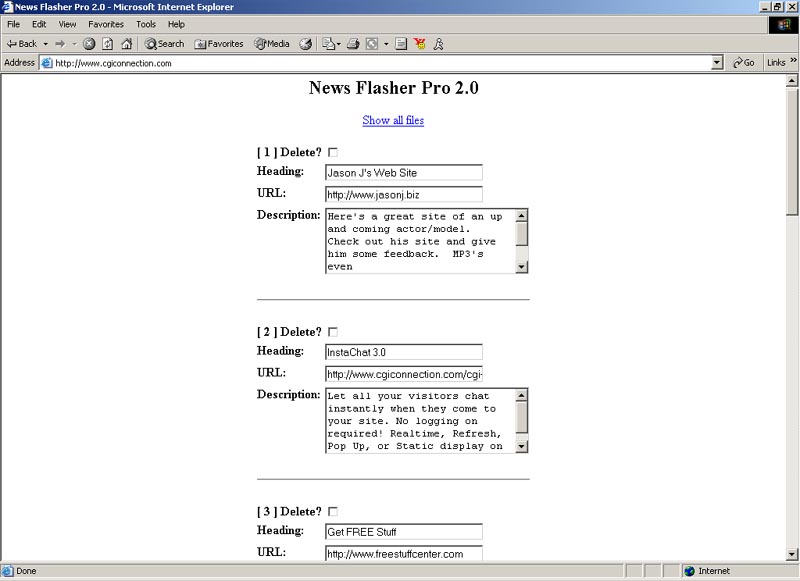Open the History toolbar icon

(306, 44)
